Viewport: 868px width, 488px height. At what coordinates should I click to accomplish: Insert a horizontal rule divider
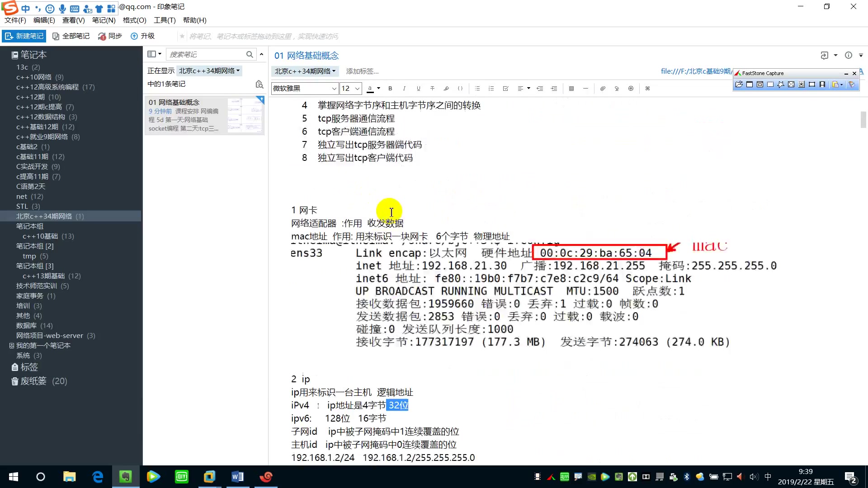[x=585, y=88]
